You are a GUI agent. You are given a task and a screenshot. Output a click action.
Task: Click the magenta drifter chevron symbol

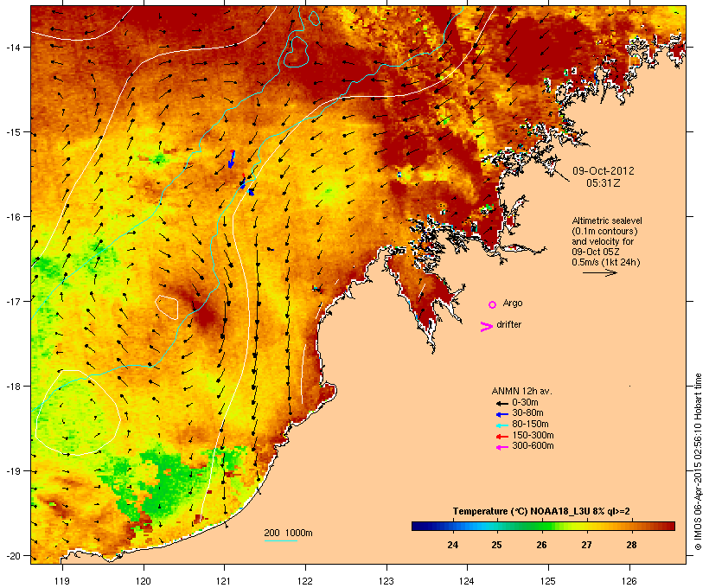point(486,327)
